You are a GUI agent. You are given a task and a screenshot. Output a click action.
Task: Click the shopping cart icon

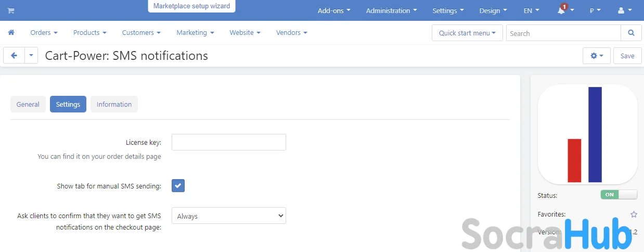[10, 10]
